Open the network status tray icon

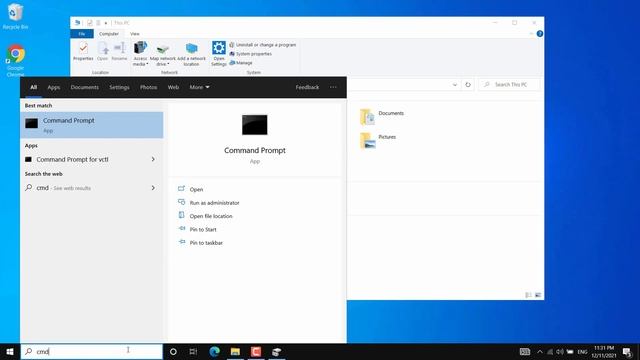coord(550,351)
